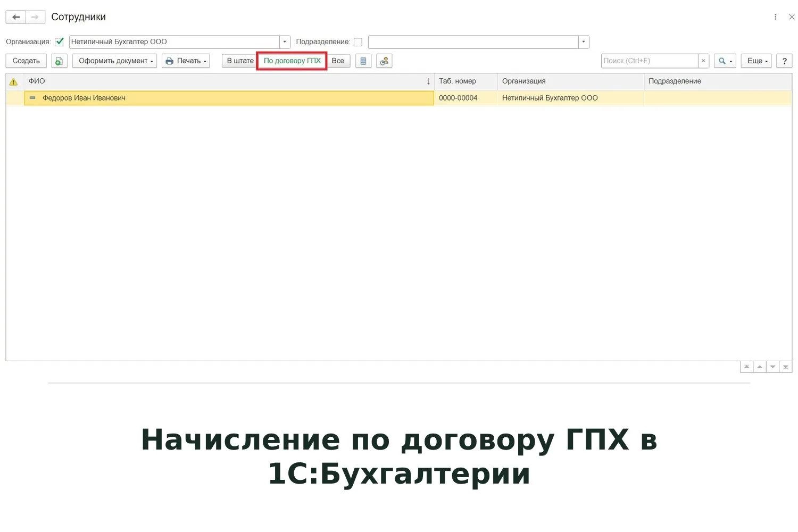Expand the Подразделение dropdown arrow

click(584, 42)
